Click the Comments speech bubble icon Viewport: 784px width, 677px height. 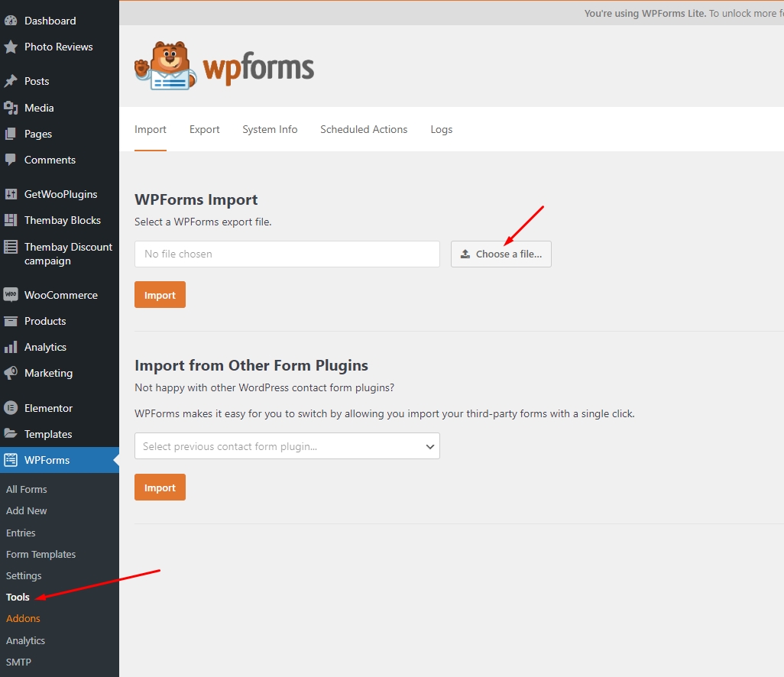point(11,160)
